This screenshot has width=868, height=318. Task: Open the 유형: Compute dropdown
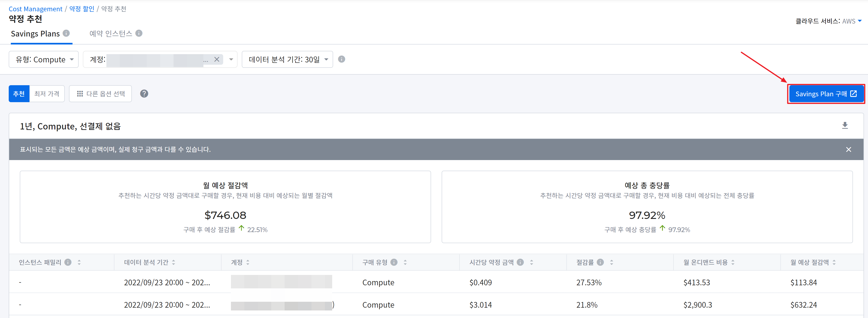(44, 59)
